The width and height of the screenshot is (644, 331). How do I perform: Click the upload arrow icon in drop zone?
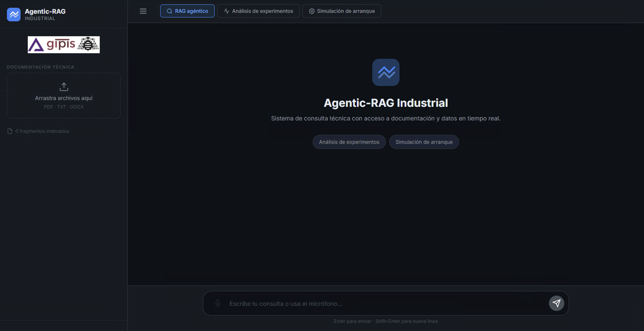(x=64, y=87)
